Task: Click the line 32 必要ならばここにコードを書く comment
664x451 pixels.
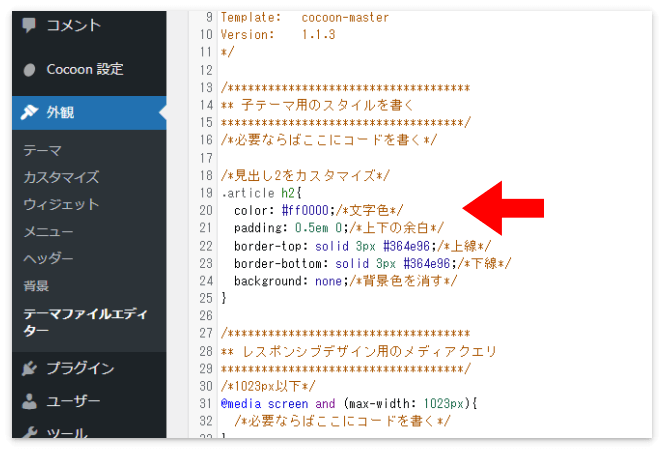Action: (x=342, y=421)
